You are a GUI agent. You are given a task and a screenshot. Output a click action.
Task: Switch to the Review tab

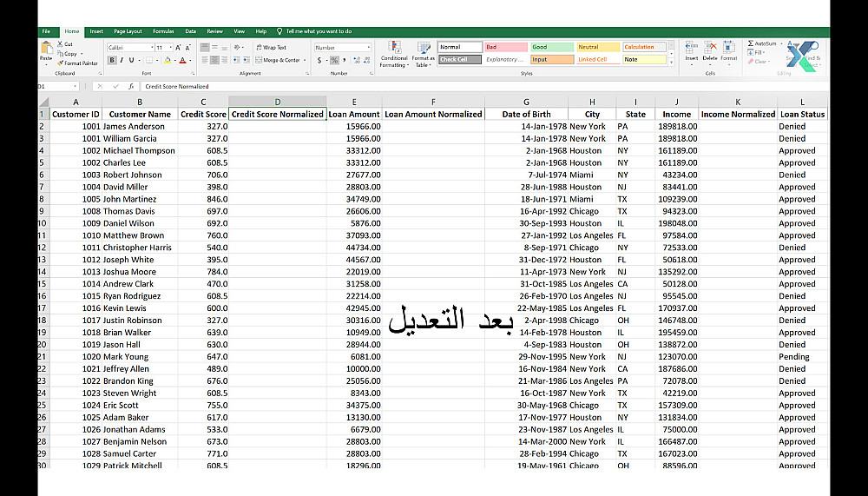click(x=214, y=31)
